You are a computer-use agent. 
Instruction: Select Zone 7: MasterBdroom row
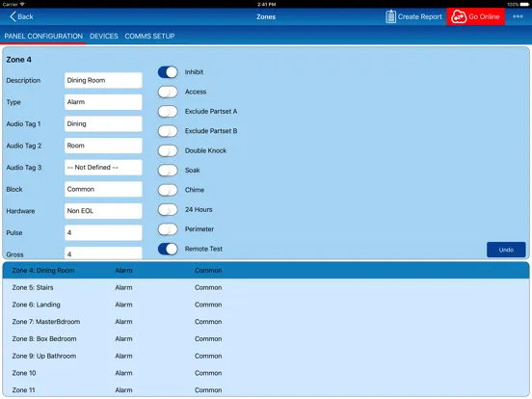tap(266, 322)
